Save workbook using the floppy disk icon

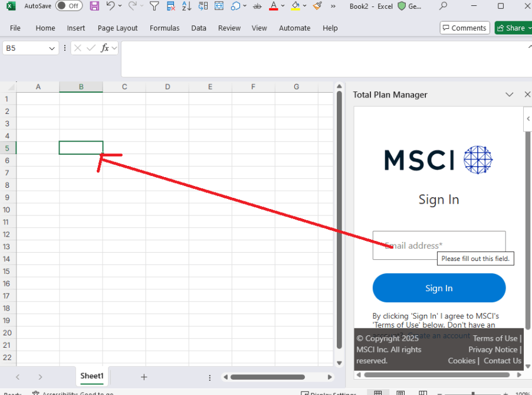[x=94, y=6]
